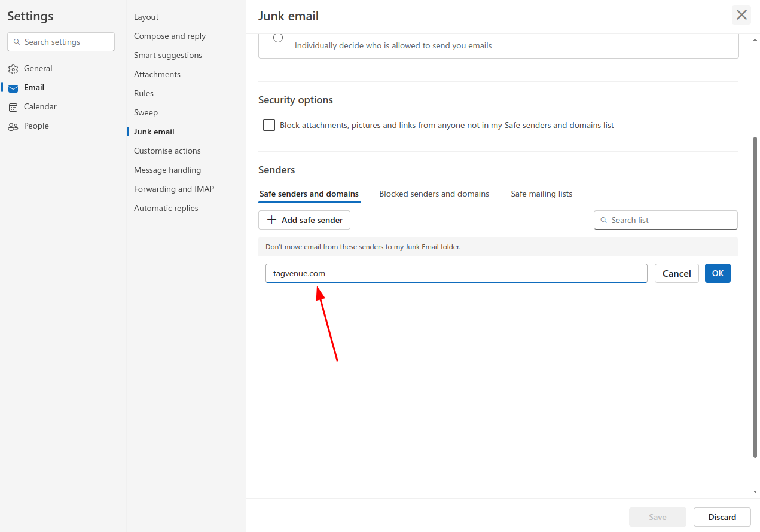Open Sweep settings
Screen dimensions: 760x532
[x=146, y=112]
